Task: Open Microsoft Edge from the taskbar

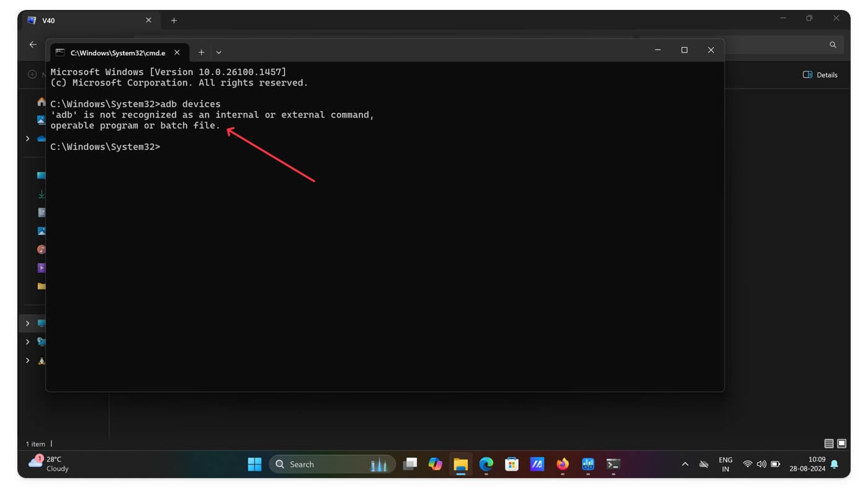Action: (x=486, y=464)
